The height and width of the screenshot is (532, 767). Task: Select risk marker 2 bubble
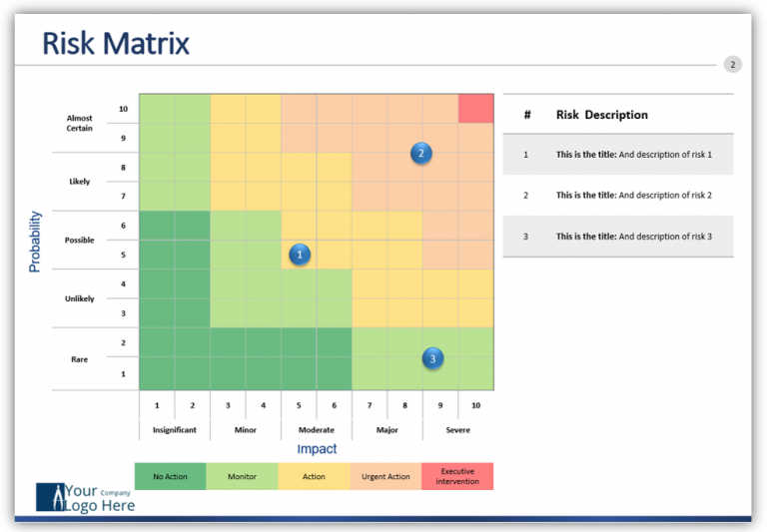click(421, 153)
